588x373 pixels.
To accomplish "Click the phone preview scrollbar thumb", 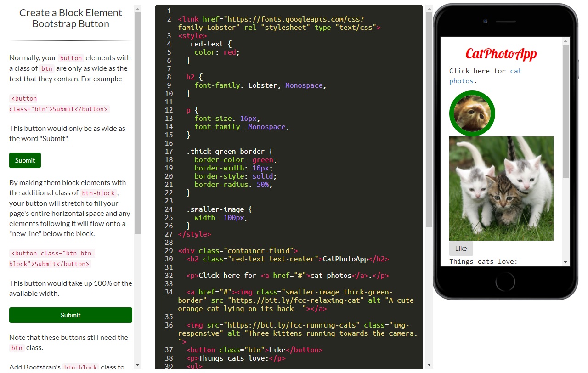I will tap(565, 111).
